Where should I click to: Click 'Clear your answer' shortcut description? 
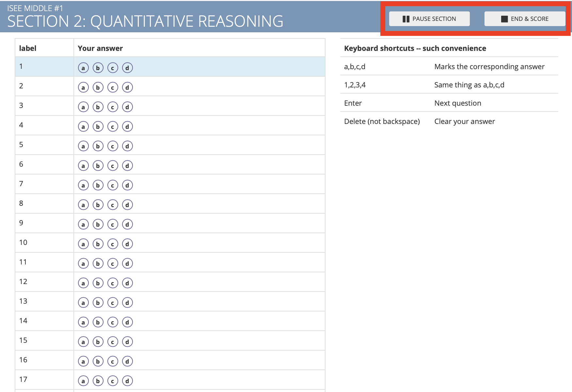click(x=465, y=121)
